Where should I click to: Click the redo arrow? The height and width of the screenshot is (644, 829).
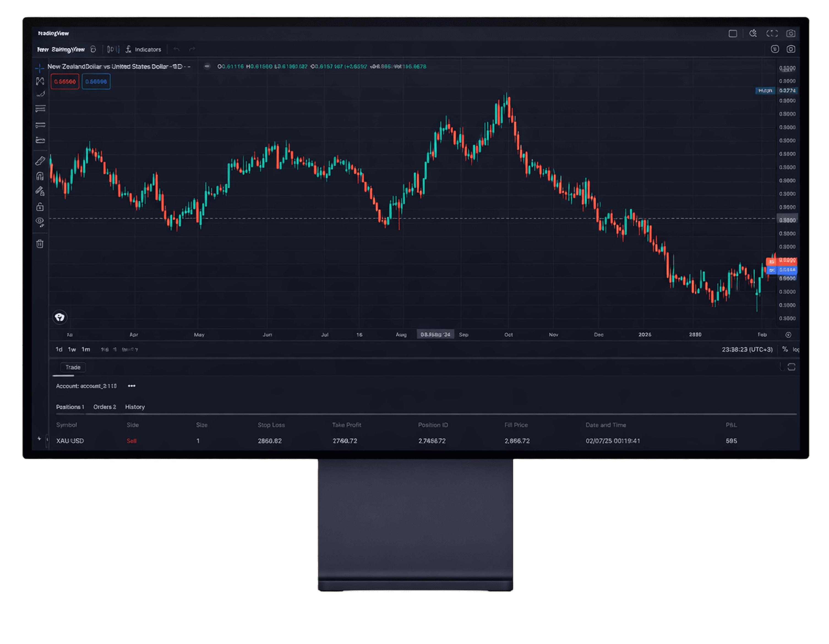click(192, 49)
